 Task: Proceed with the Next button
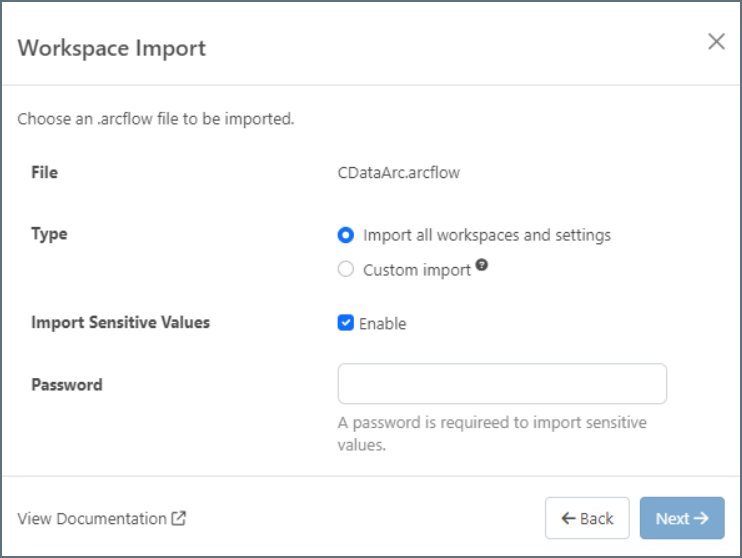click(682, 518)
